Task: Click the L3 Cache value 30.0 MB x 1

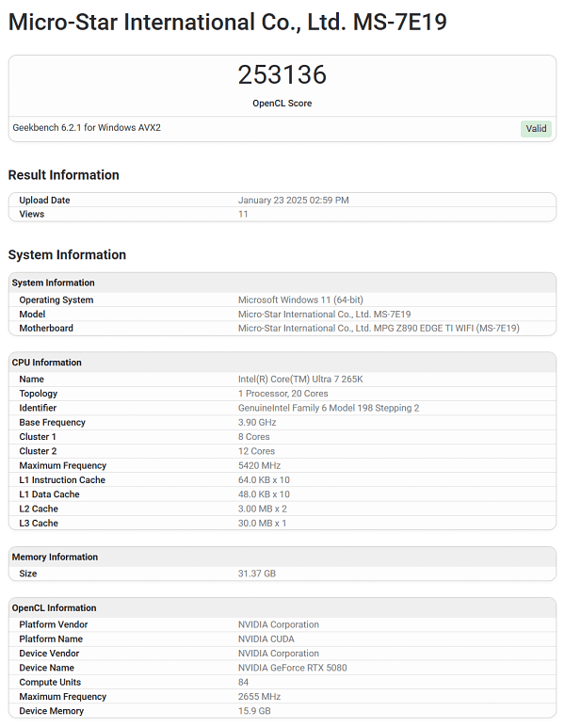Action: click(262, 523)
